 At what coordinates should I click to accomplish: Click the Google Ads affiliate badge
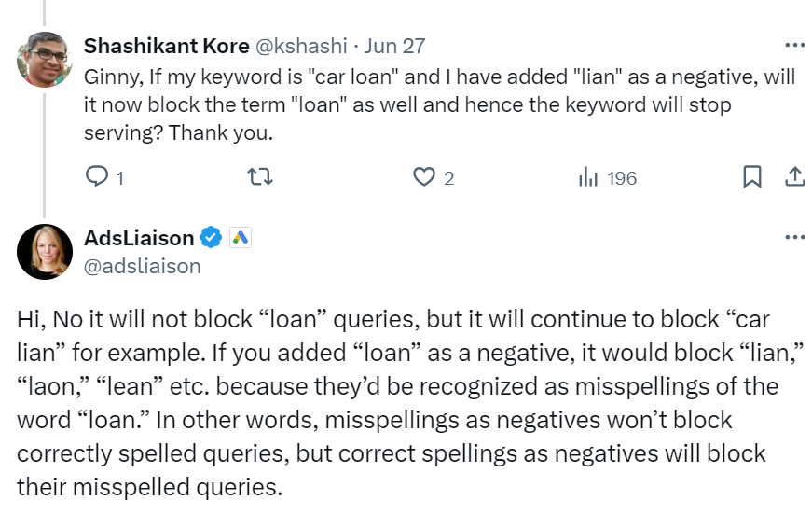click(x=241, y=238)
